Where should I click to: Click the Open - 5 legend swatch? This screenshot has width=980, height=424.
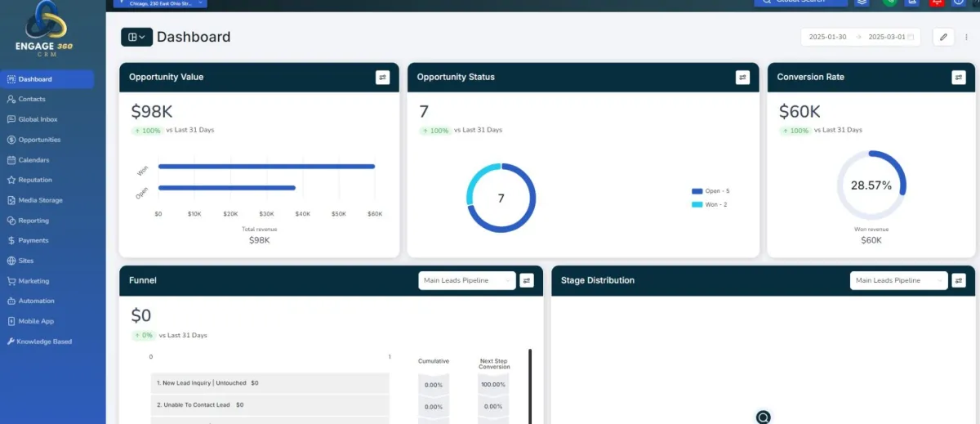point(697,191)
